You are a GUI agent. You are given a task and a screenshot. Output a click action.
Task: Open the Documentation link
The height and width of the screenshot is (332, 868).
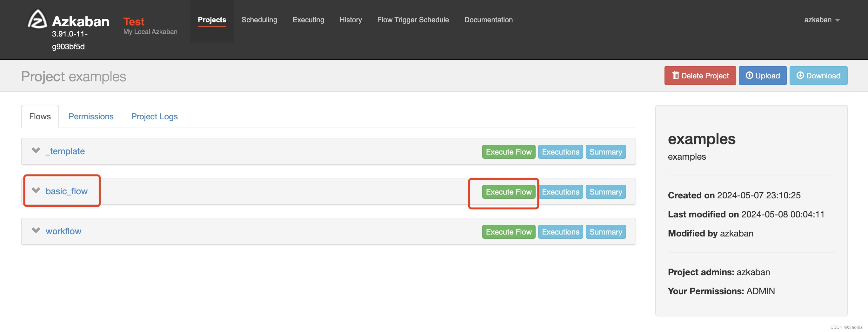(x=488, y=20)
